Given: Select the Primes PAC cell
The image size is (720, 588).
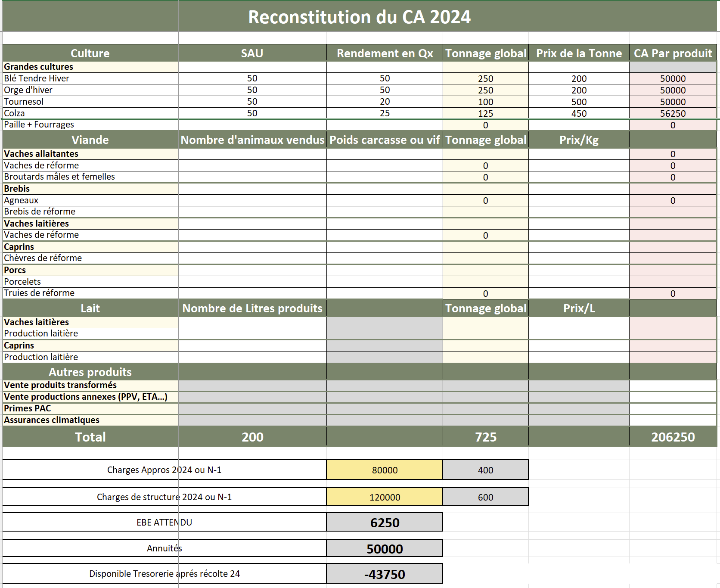Looking at the screenshot, I should click(90, 409).
